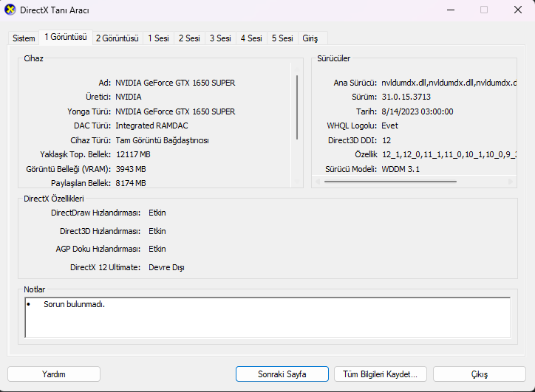Click the driver version '31.0.15.3713'
535x392 pixels.
click(x=406, y=97)
